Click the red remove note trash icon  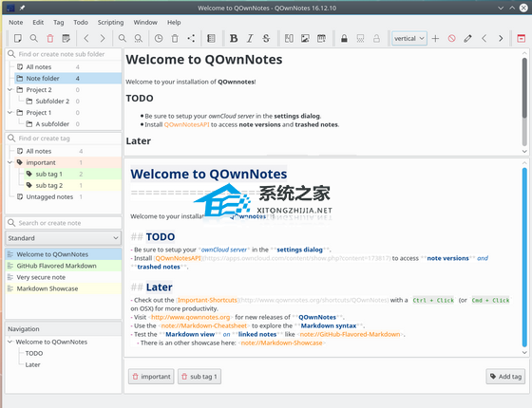pyautogui.click(x=49, y=38)
